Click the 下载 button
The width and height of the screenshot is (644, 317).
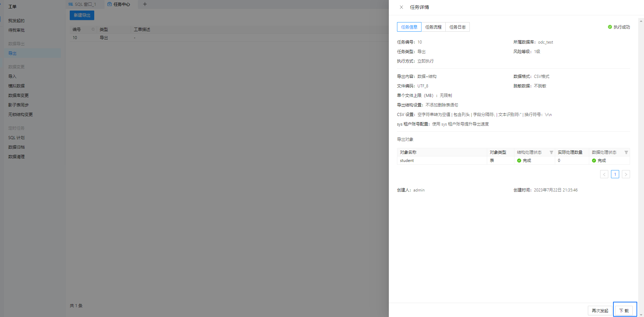[624, 311]
